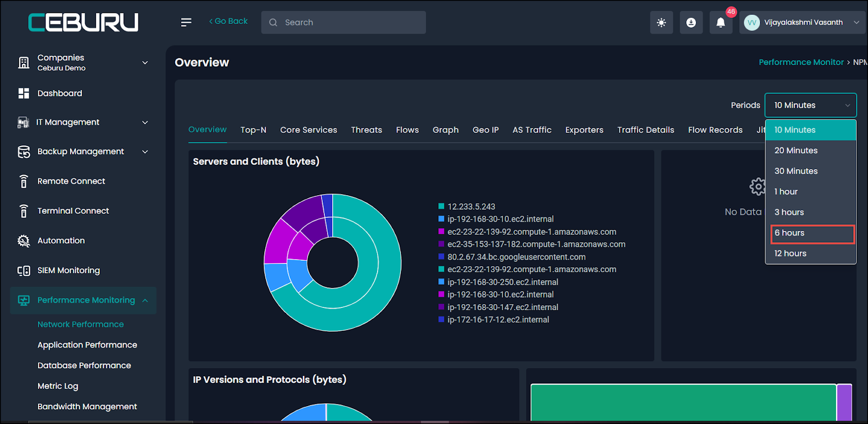
Task: Click user name Vijayalakshmi Vasanth
Action: pyautogui.click(x=803, y=23)
